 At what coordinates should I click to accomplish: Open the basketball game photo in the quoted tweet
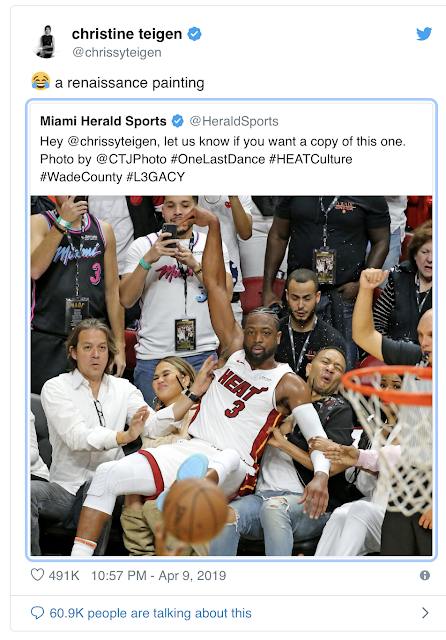(x=231, y=376)
